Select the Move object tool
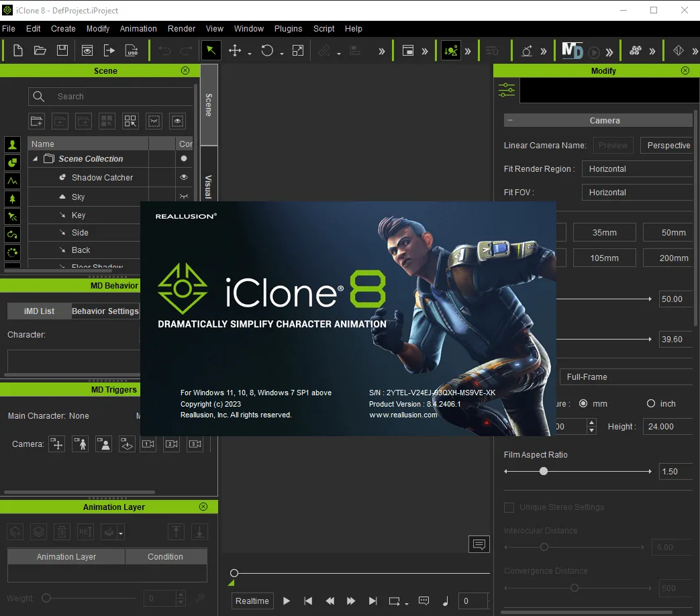Image resolution: width=700 pixels, height=616 pixels. point(235,50)
